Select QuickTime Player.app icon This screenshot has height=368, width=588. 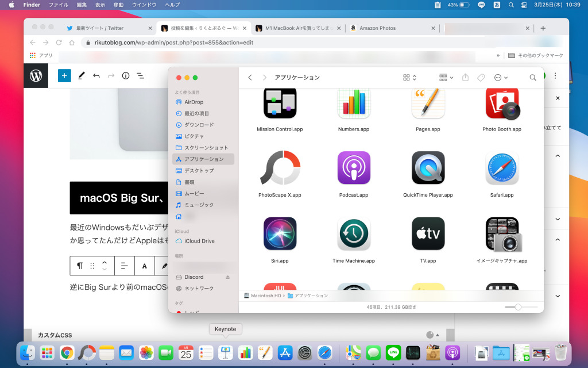pyautogui.click(x=428, y=168)
